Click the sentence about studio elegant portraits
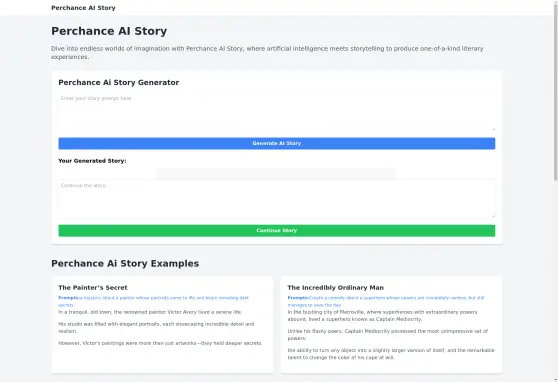Image resolution: width=558 pixels, height=382 pixels. 156,328
